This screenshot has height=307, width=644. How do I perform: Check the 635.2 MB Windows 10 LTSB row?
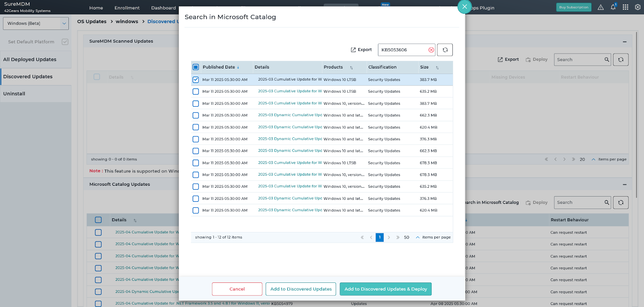tap(196, 91)
